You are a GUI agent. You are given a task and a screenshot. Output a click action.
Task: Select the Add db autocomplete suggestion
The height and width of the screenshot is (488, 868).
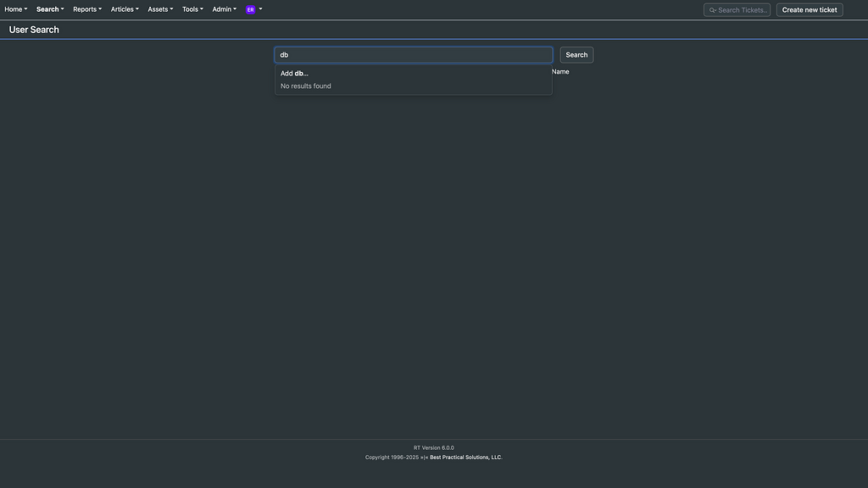[x=294, y=72]
